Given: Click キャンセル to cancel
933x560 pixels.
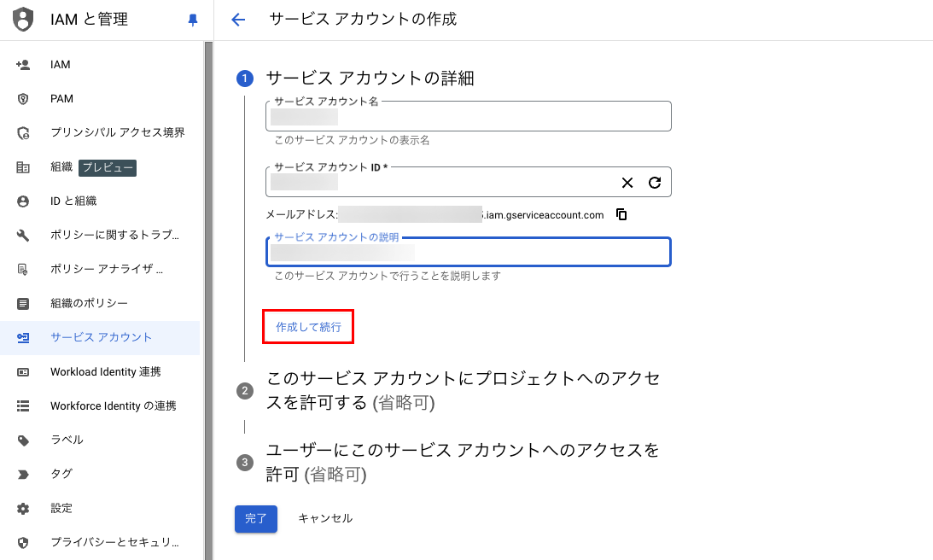Looking at the screenshot, I should pos(324,518).
